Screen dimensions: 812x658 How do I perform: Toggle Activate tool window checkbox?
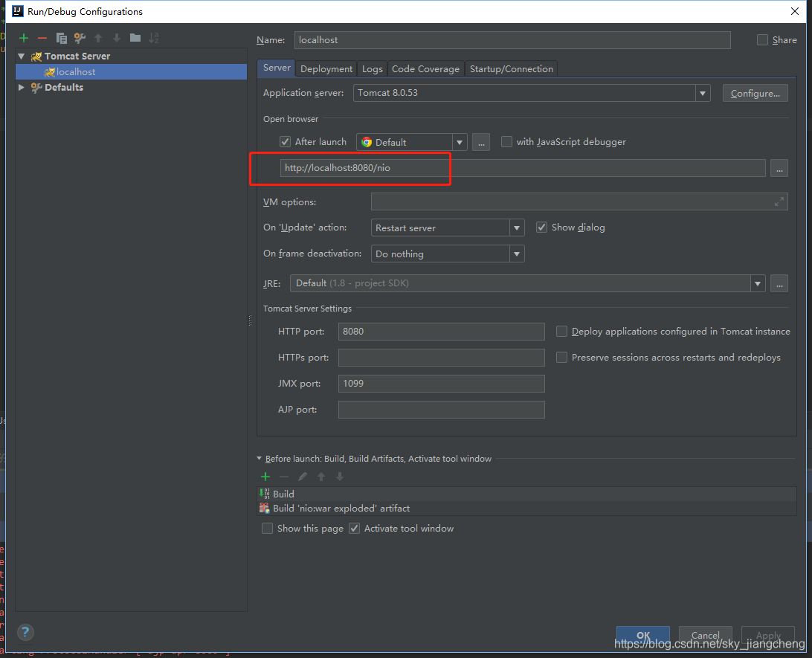[x=354, y=528]
